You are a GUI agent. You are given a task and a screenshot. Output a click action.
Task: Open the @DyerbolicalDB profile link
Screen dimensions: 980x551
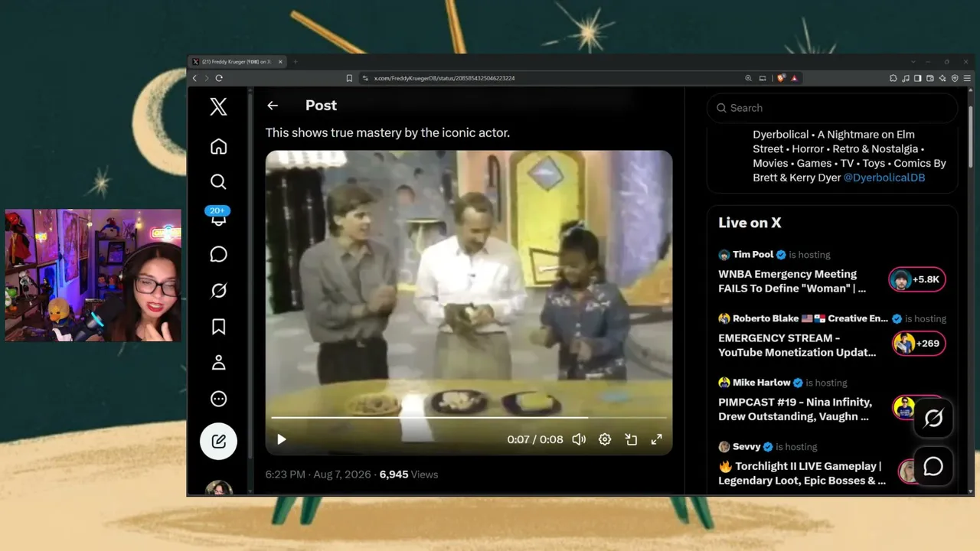tap(884, 178)
